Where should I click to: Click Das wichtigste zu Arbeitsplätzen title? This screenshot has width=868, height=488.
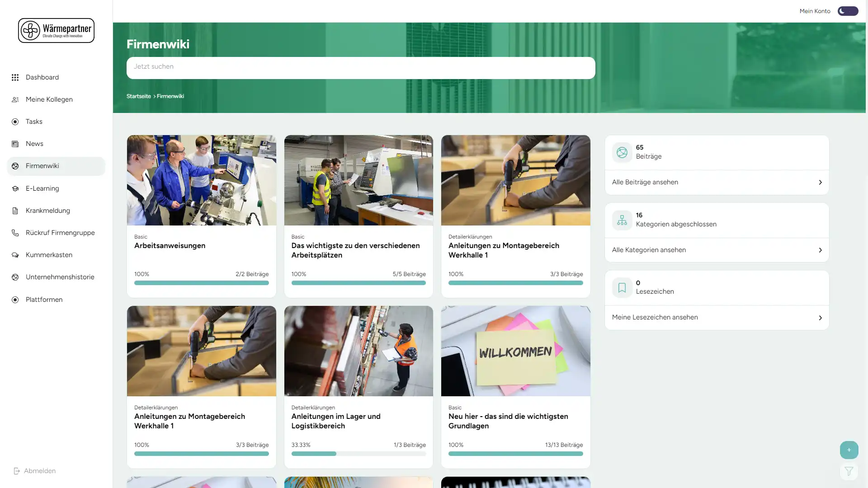click(355, 250)
